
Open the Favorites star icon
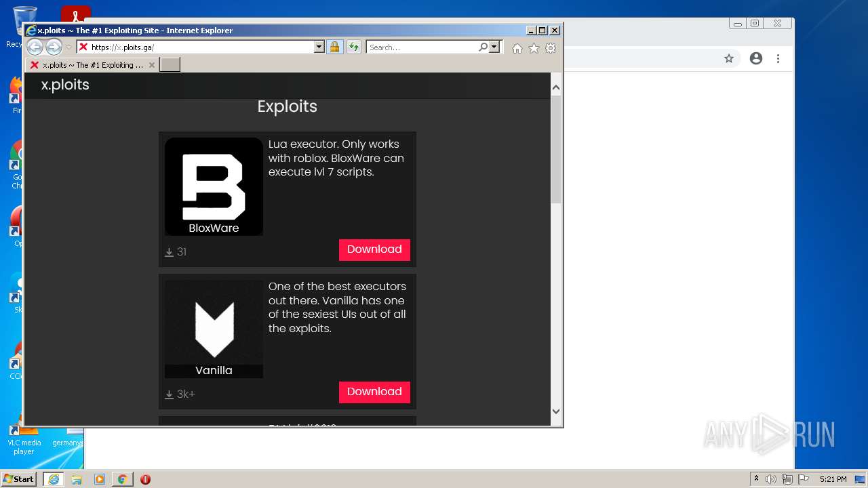point(534,48)
